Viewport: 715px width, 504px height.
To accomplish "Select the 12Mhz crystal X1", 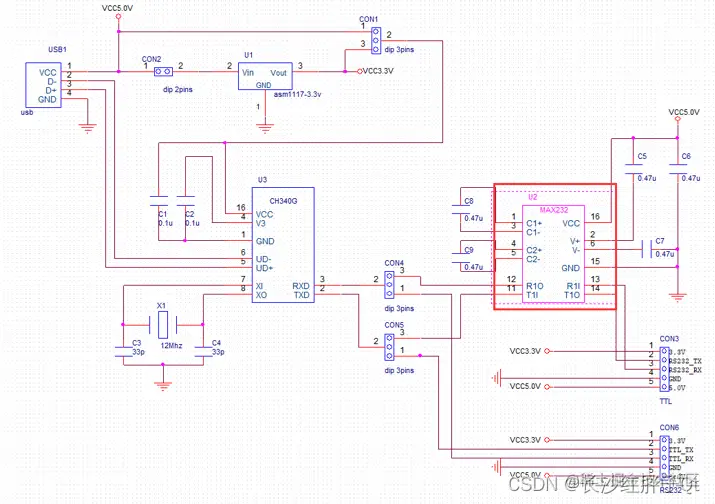I will 163,324.
